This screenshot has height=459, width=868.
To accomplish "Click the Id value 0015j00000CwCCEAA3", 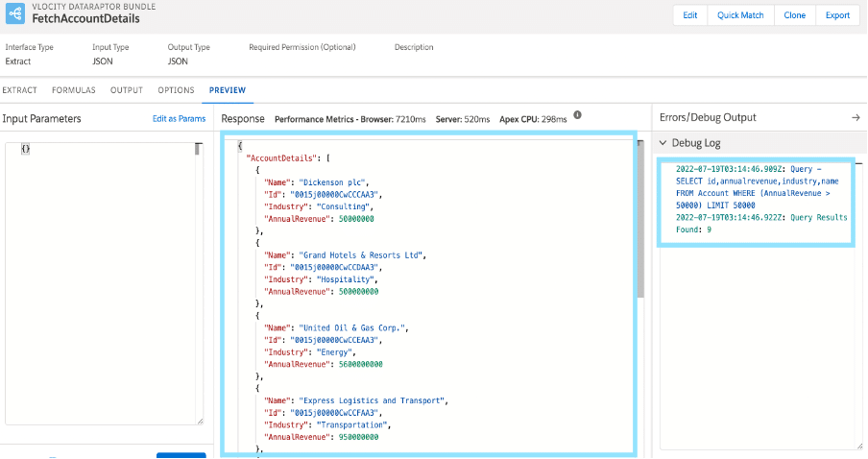I will click(334, 340).
